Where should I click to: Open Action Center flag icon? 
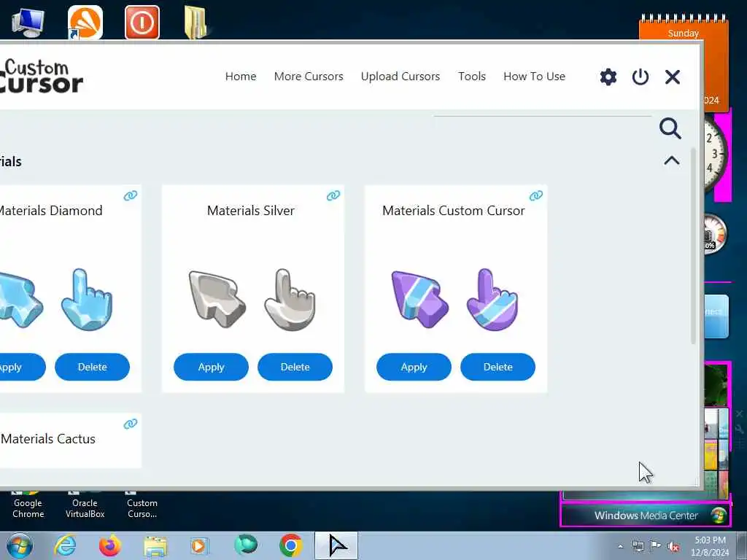[x=656, y=546]
